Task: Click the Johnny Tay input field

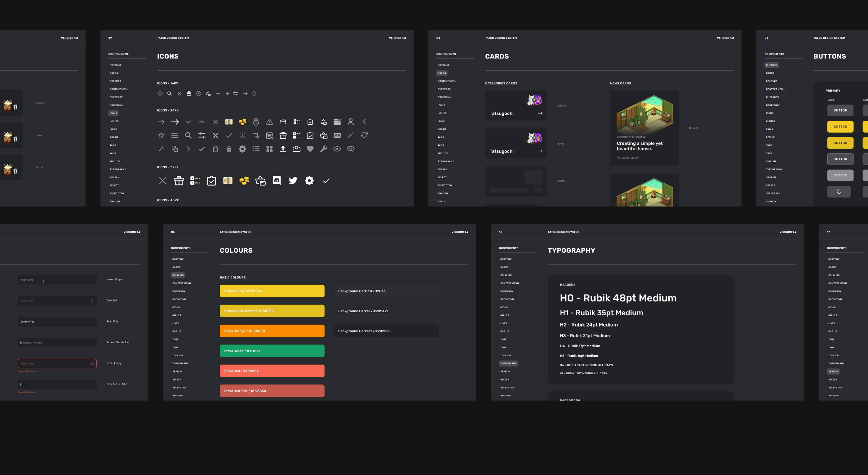Action: (57, 322)
